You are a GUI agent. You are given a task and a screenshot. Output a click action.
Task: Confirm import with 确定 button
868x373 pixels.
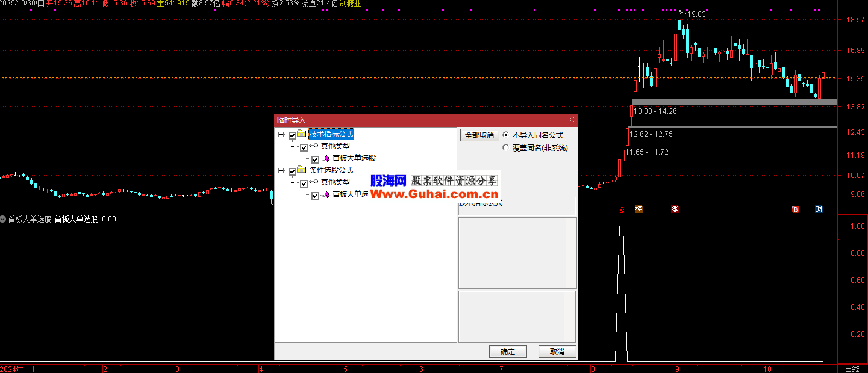point(508,352)
